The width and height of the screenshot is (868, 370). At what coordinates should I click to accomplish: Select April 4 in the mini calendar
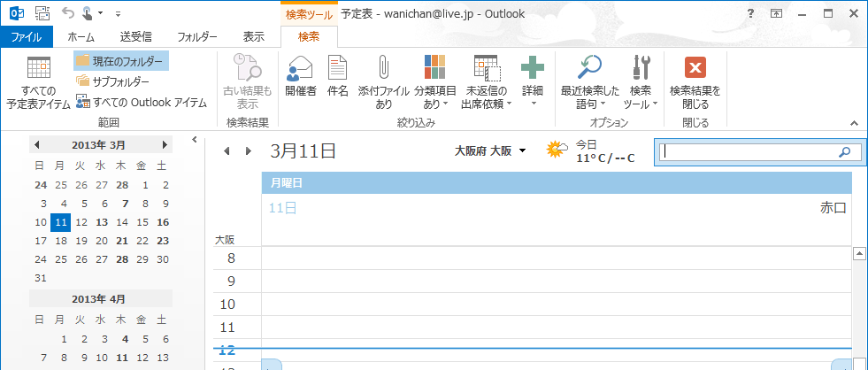126,340
